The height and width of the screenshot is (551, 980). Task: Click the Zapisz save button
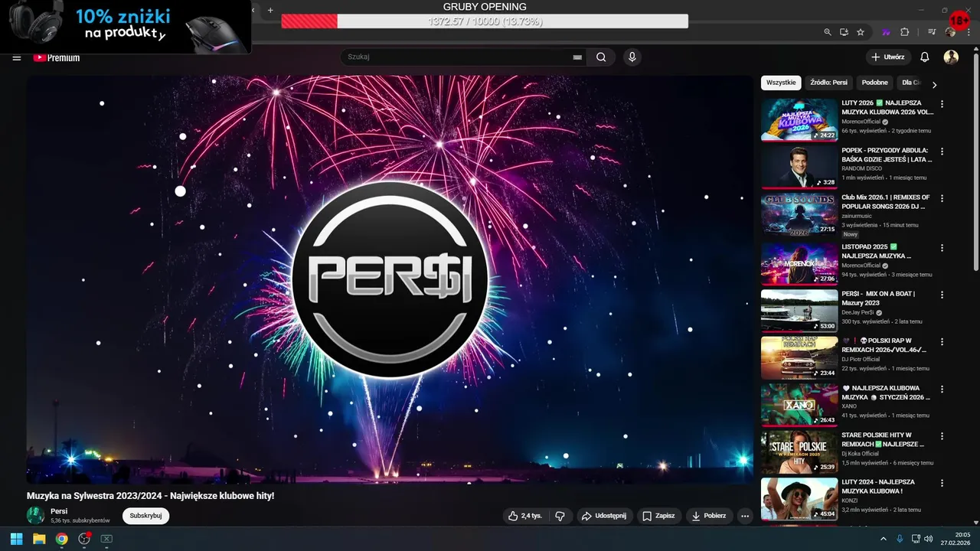point(658,516)
